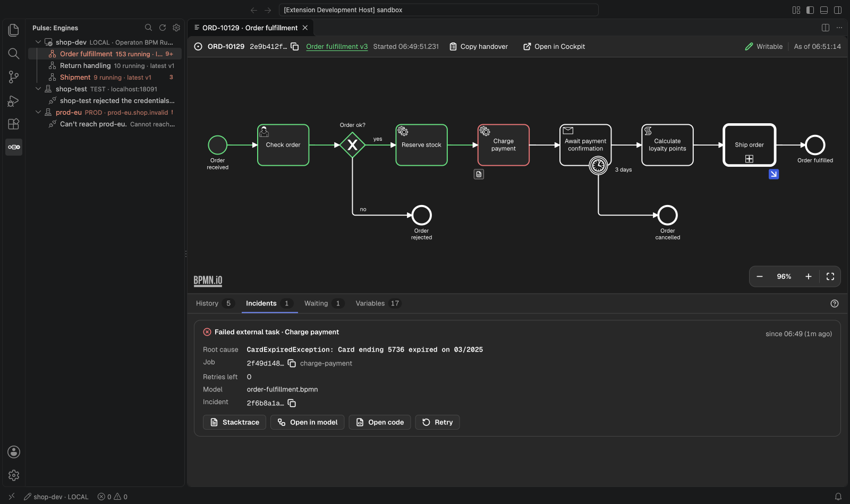The image size is (850, 504).
Task: Go back in navigation history
Action: coord(254,10)
